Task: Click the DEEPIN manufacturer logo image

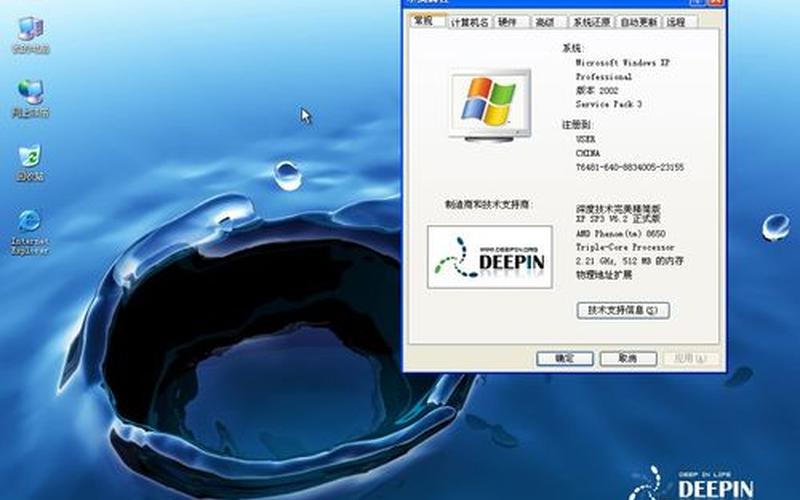Action: pos(490,257)
